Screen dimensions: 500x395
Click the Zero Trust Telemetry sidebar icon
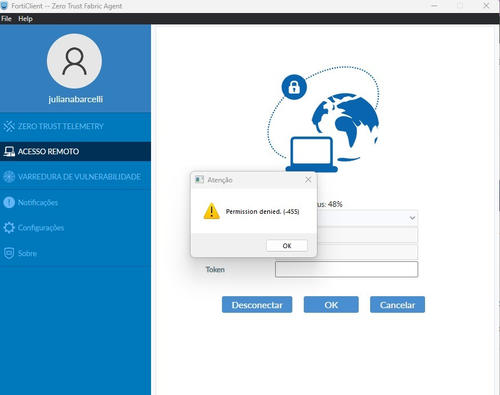pyautogui.click(x=9, y=126)
